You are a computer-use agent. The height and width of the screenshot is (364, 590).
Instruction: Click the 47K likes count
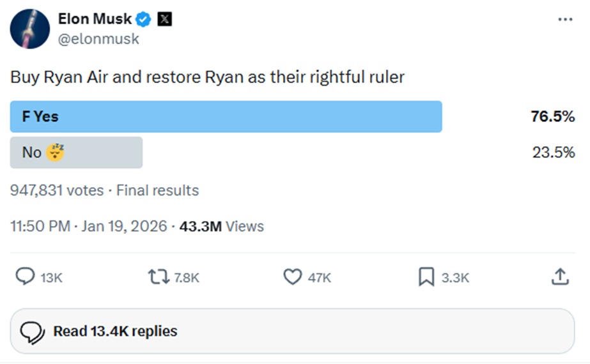tap(320, 277)
